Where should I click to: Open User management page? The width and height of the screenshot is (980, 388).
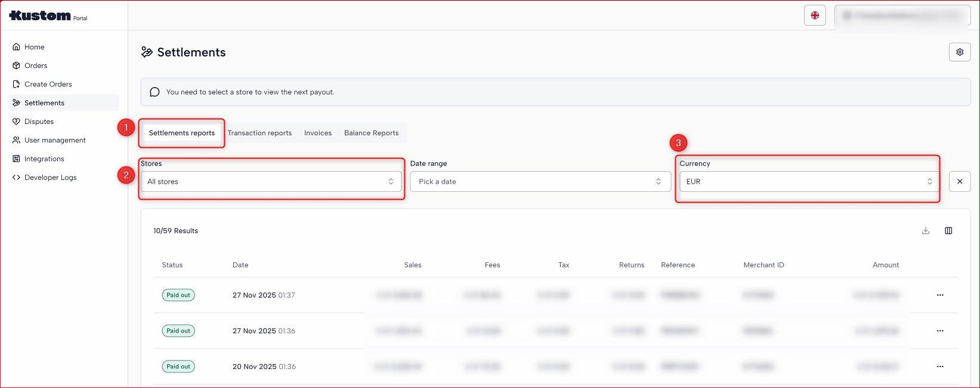pos(55,140)
